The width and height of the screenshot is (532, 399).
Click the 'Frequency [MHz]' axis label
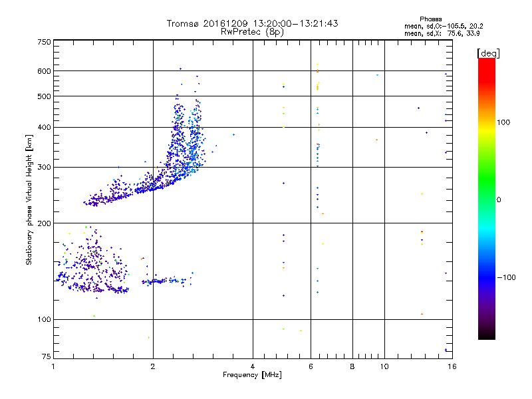point(252,375)
